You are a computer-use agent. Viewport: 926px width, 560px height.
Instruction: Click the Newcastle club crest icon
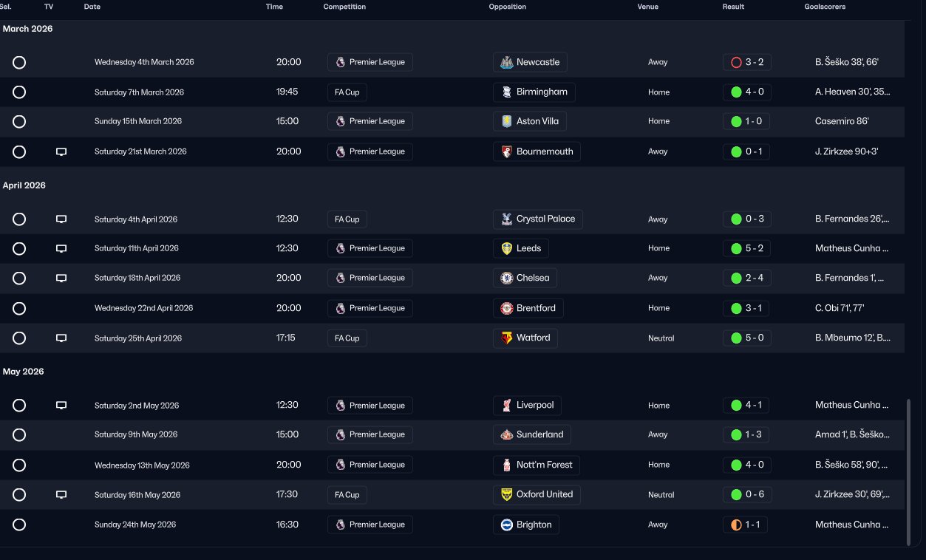pos(506,62)
